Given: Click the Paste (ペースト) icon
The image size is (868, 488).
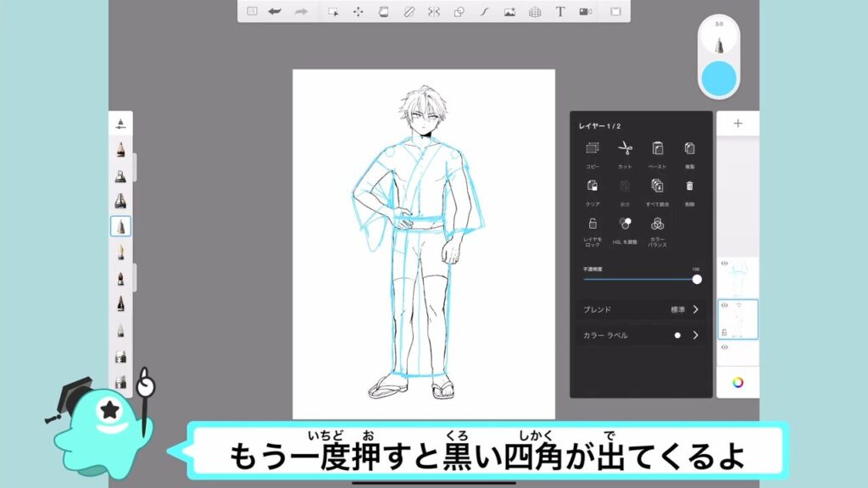Looking at the screenshot, I should [x=657, y=149].
